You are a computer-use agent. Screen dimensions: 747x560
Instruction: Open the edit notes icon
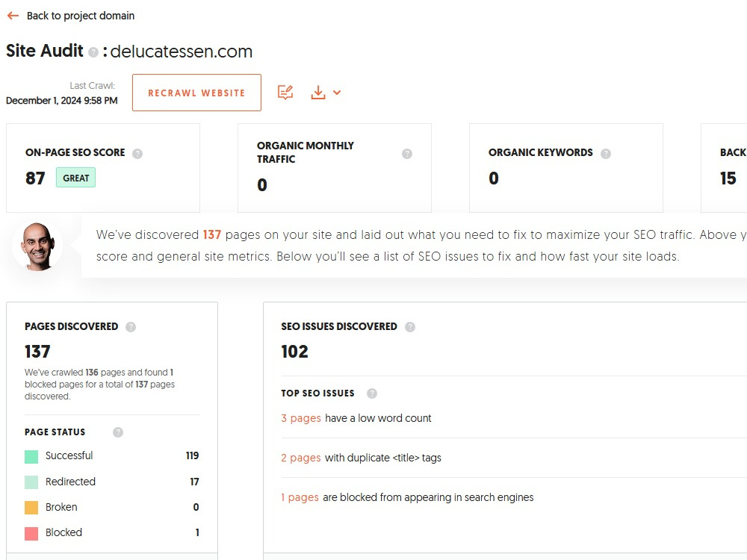click(285, 93)
